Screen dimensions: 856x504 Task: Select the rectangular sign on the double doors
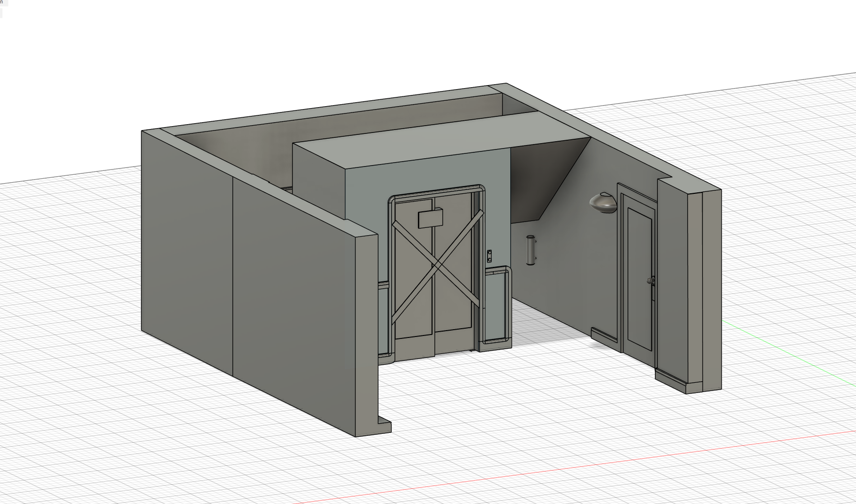[x=430, y=218]
